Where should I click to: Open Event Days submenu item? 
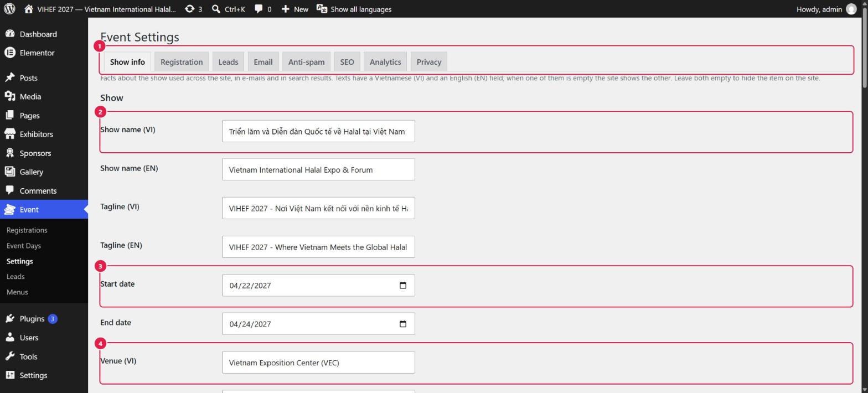[x=24, y=245]
